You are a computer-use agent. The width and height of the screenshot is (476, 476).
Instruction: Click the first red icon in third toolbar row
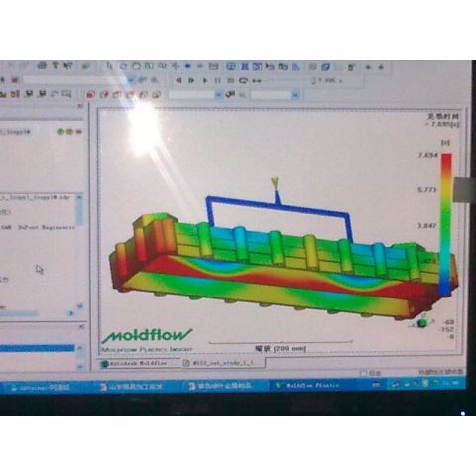(x=90, y=95)
